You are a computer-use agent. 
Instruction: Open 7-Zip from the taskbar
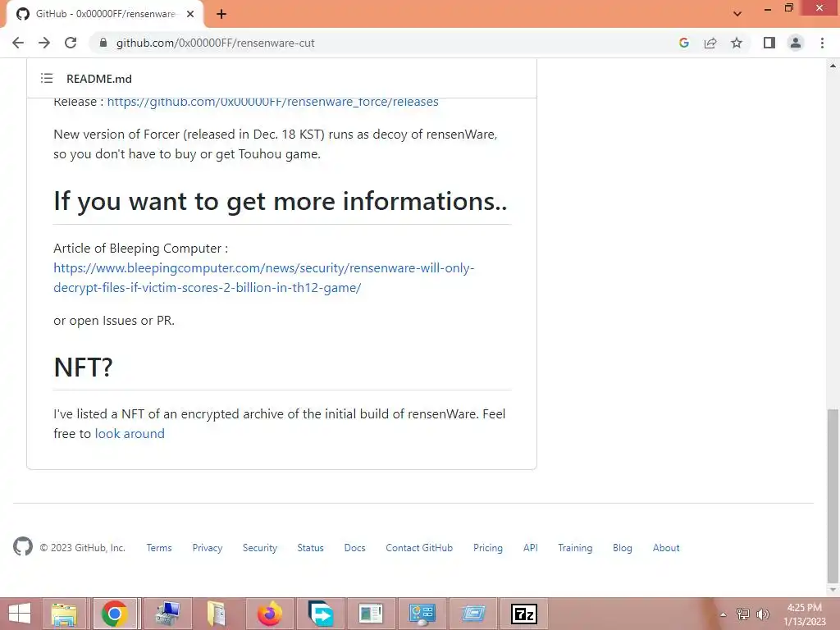[524, 614]
